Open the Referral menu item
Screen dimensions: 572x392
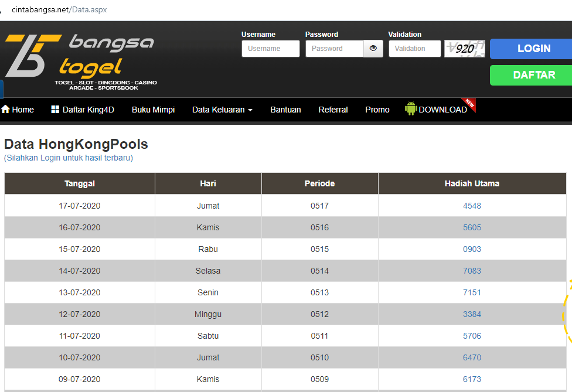[333, 110]
